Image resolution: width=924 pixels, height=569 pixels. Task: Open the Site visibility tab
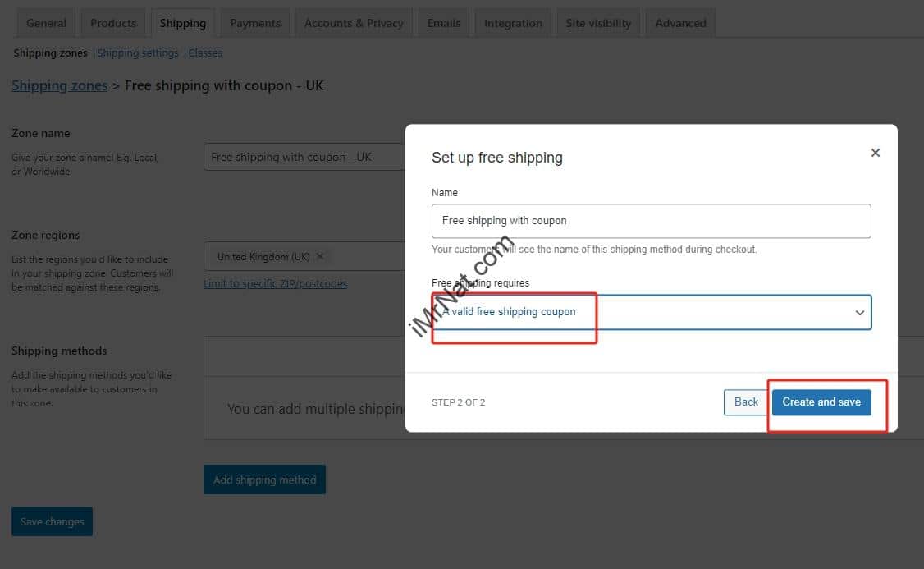point(598,23)
